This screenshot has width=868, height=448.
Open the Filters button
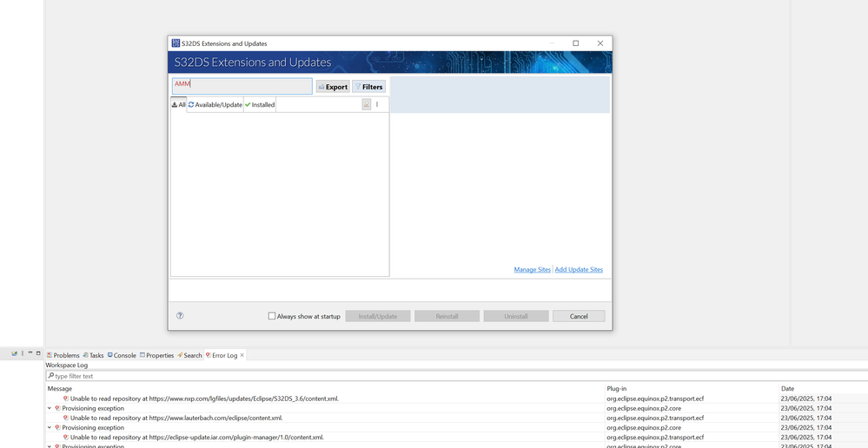368,87
